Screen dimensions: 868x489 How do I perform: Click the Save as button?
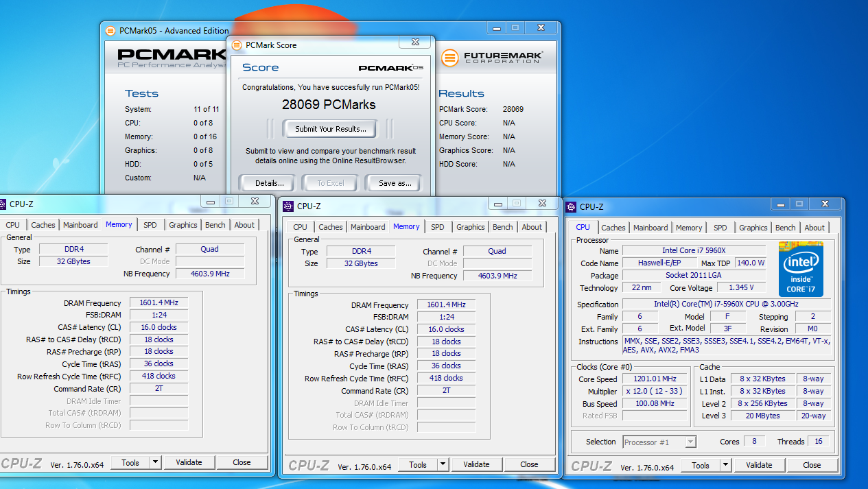(395, 183)
